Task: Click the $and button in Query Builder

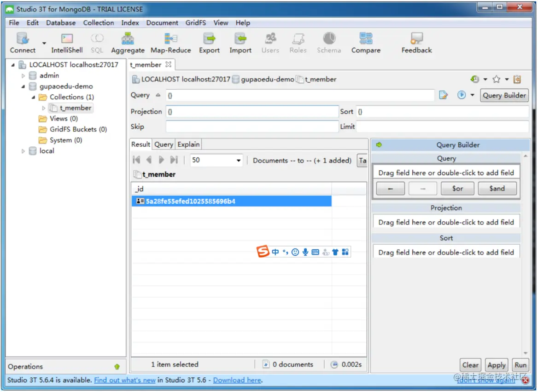Action: pos(497,189)
